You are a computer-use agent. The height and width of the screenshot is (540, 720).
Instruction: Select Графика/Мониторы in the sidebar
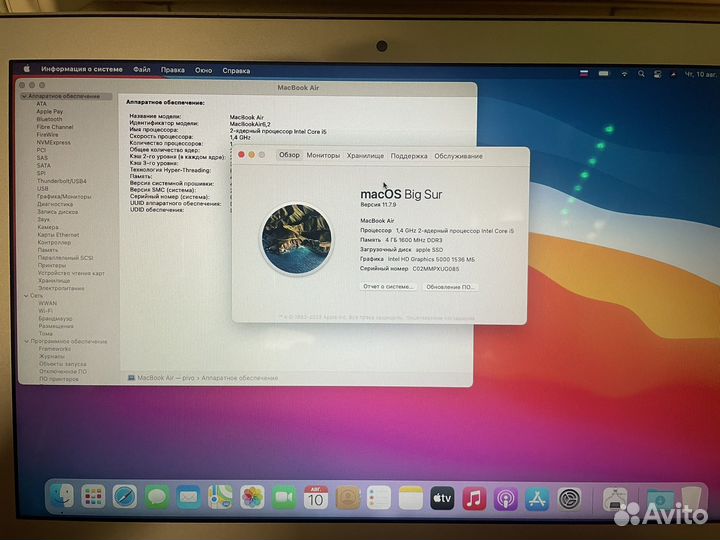click(x=64, y=197)
